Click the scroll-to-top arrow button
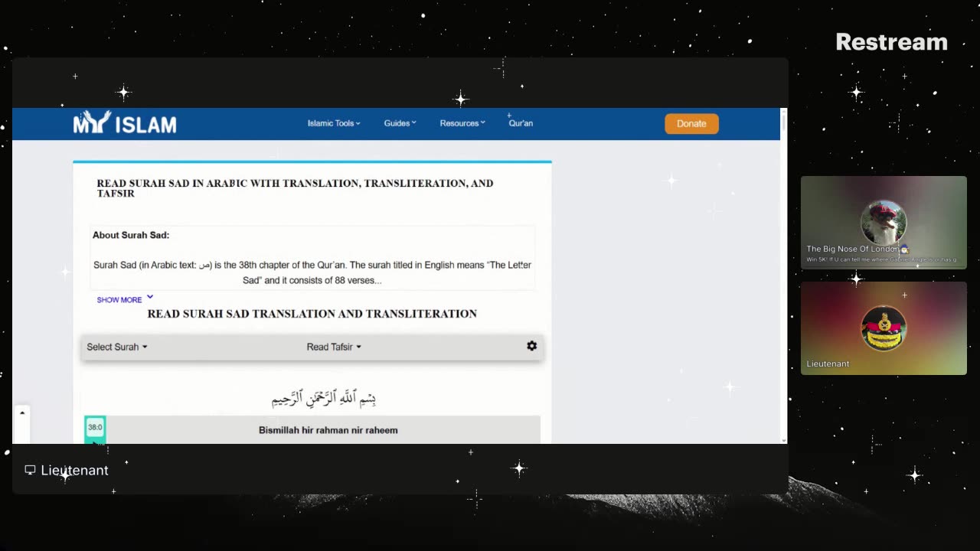The width and height of the screenshot is (980, 551). (x=22, y=413)
